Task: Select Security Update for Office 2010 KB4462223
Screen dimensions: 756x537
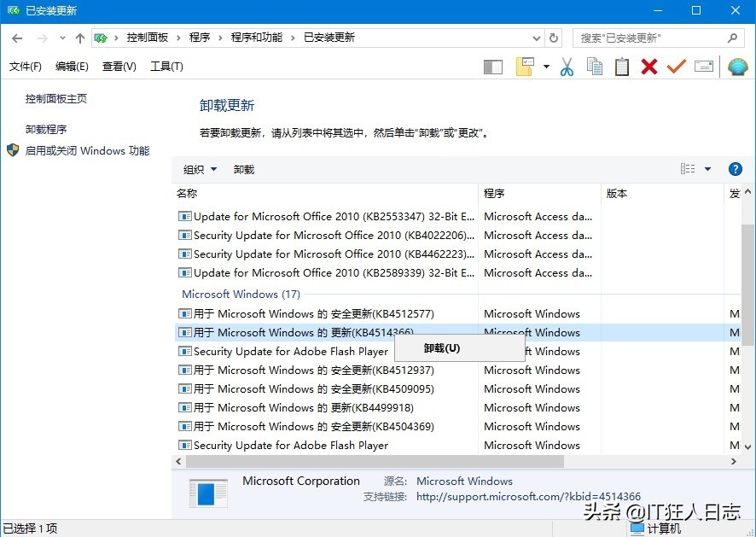Action: (x=457, y=254)
